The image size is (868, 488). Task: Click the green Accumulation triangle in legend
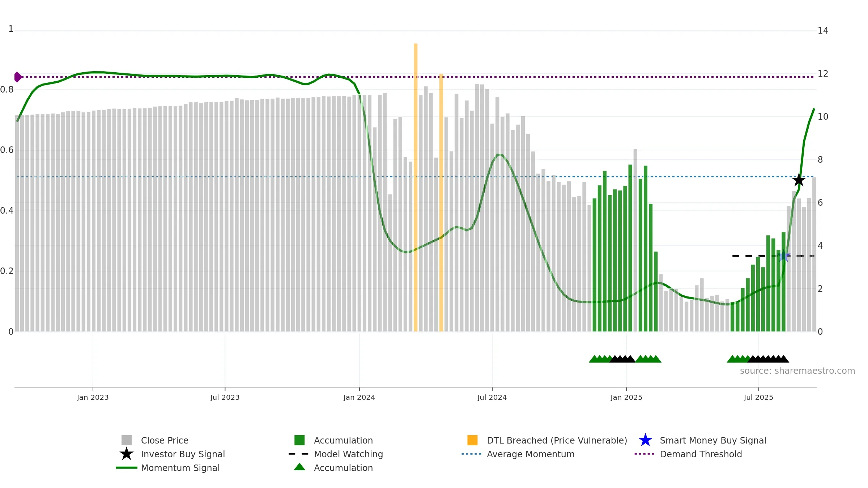click(299, 467)
